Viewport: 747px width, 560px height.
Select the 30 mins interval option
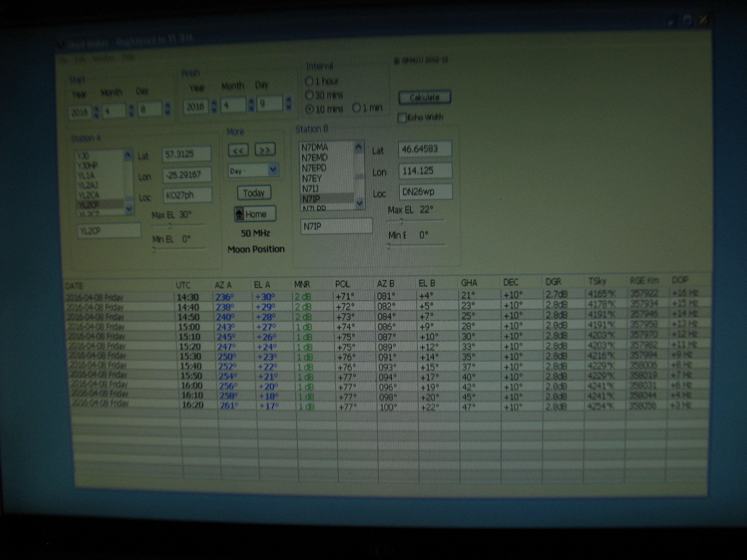[309, 95]
